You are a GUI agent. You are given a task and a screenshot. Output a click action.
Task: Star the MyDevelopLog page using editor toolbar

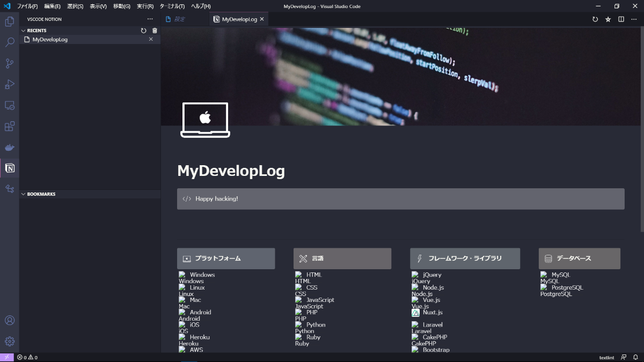608,19
